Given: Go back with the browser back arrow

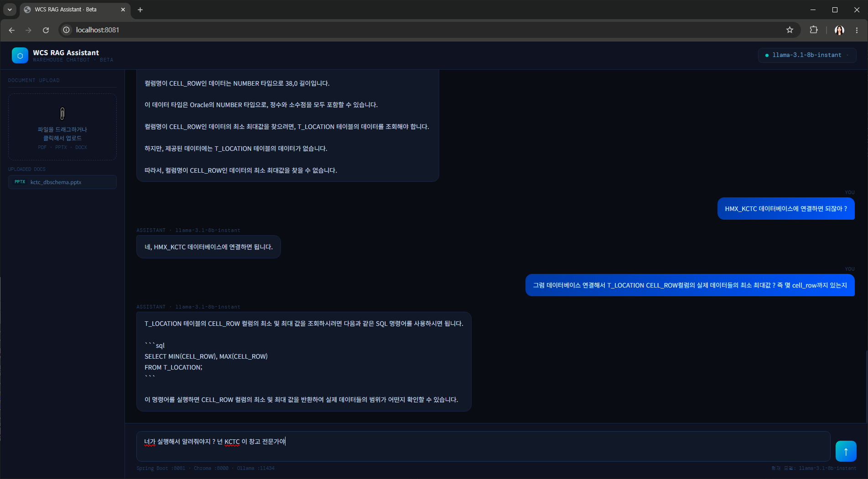Looking at the screenshot, I should (x=12, y=30).
